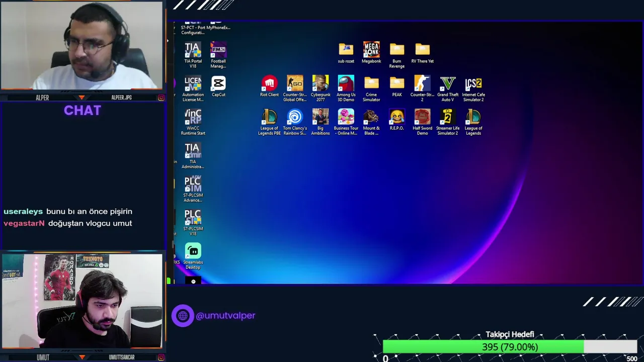Click the @umutvalper handle text

225,315
